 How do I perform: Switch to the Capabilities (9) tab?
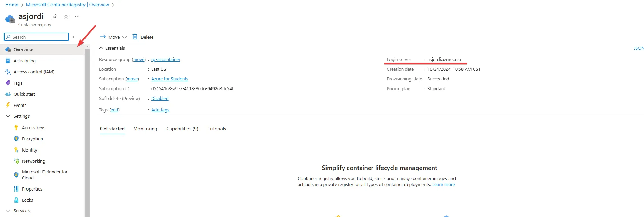182,129
